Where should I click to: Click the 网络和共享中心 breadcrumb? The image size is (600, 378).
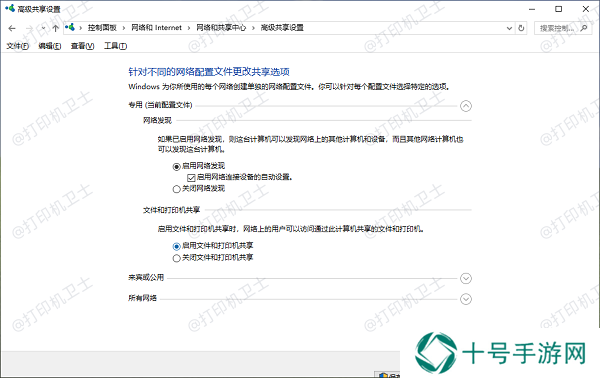tap(221, 28)
